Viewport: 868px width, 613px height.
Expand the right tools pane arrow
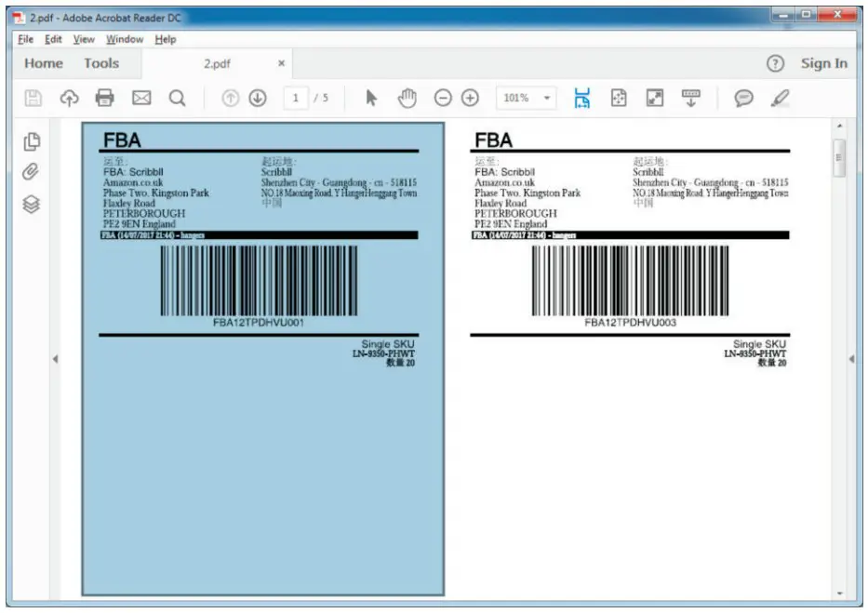(x=851, y=359)
